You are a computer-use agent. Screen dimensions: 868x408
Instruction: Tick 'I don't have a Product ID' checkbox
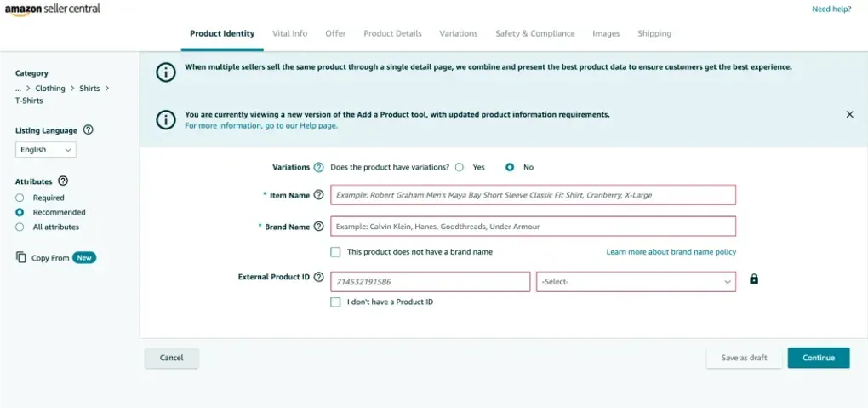(x=335, y=302)
